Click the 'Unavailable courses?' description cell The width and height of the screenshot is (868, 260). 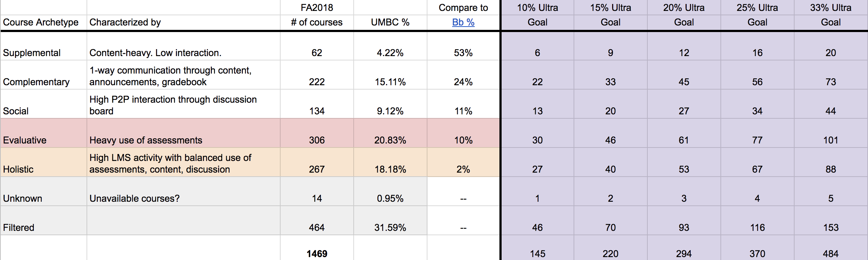coord(134,198)
